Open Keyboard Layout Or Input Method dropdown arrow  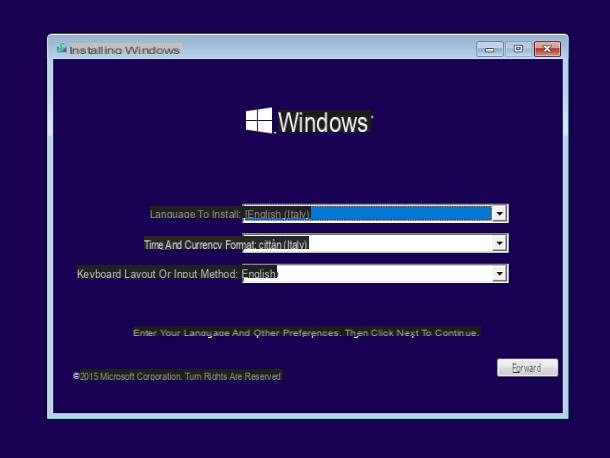(500, 274)
